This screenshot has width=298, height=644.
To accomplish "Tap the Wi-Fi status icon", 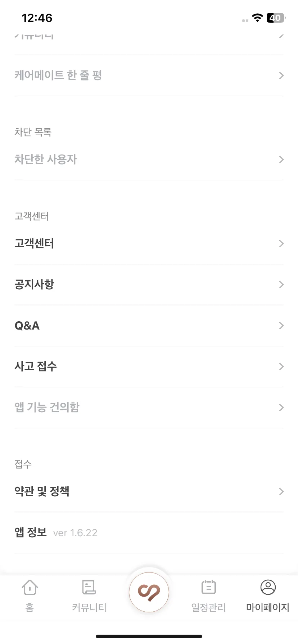I will (x=257, y=18).
